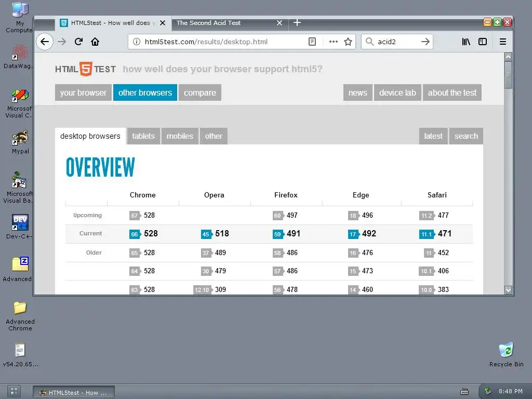
Task: Open Dev-C++ desktop shortcut
Action: 20,227
